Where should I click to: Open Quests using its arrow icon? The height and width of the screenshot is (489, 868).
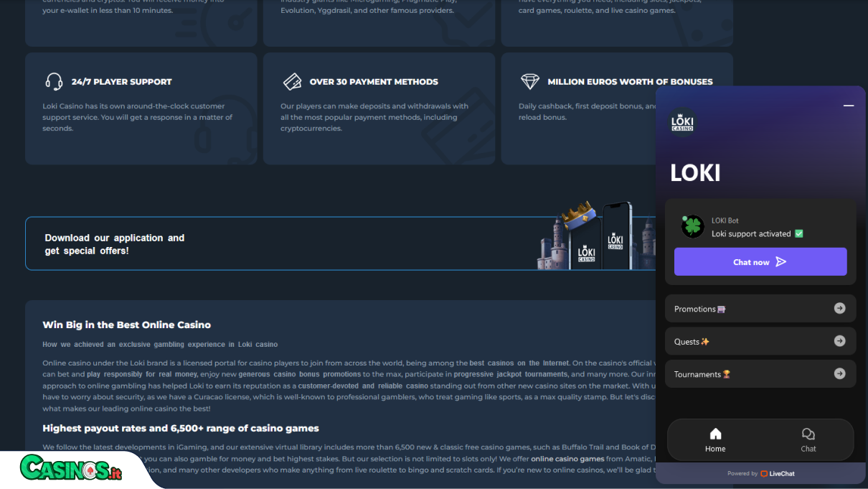839,341
